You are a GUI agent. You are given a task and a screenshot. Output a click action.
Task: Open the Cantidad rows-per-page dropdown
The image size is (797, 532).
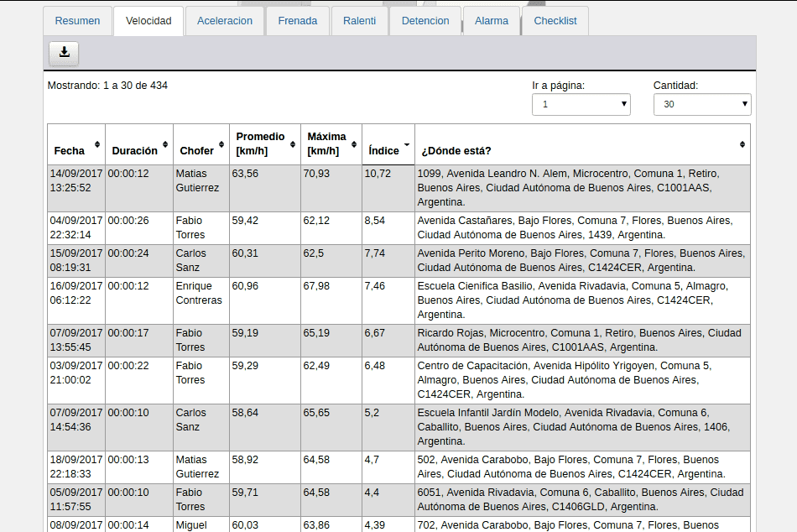coord(702,104)
